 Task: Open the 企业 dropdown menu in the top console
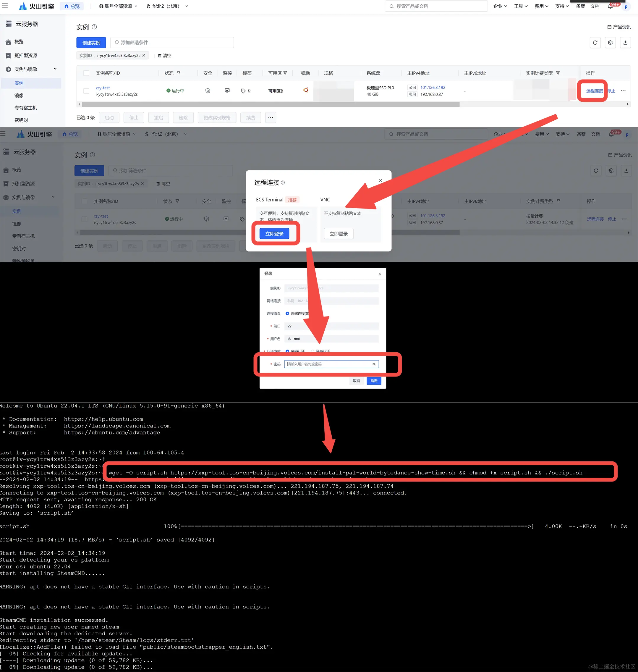pyautogui.click(x=500, y=6)
